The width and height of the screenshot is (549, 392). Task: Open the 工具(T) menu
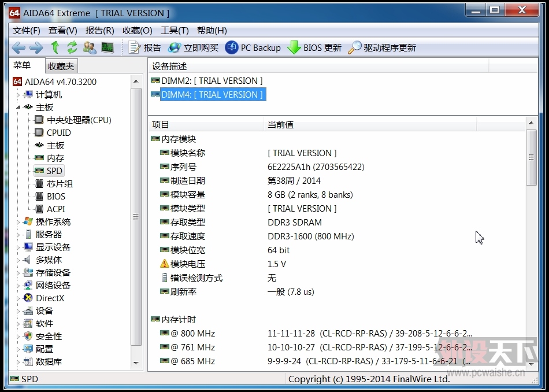click(175, 31)
